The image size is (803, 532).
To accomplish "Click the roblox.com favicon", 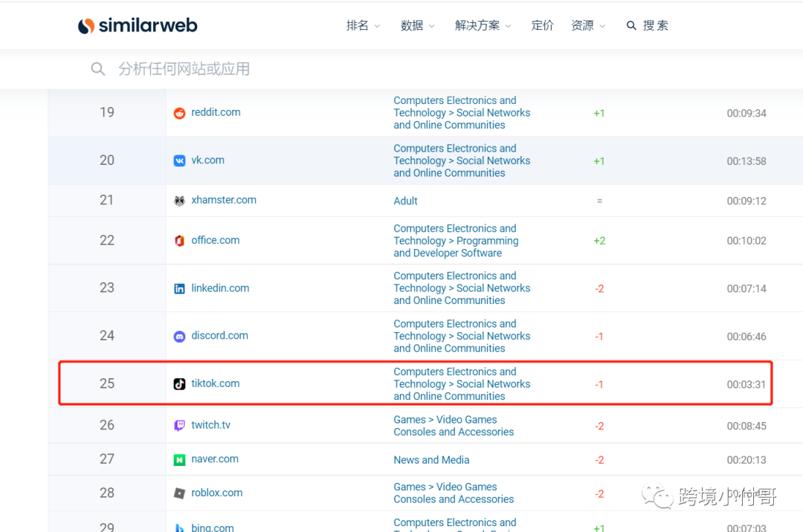I will pos(179,493).
